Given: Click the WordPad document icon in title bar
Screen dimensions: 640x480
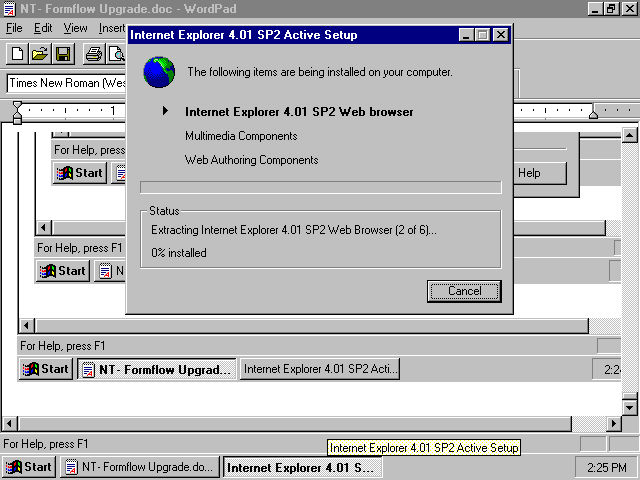Looking at the screenshot, I should click(9, 9).
